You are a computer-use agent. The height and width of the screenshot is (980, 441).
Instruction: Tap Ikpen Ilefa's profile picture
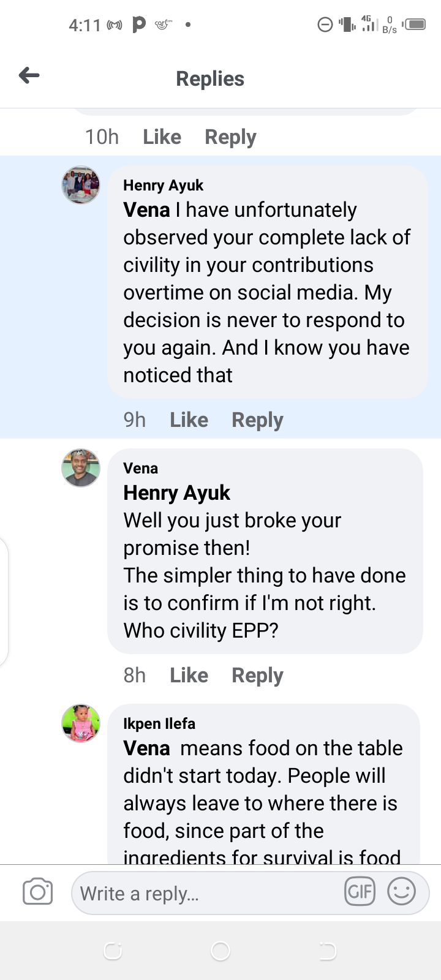pyautogui.click(x=81, y=723)
